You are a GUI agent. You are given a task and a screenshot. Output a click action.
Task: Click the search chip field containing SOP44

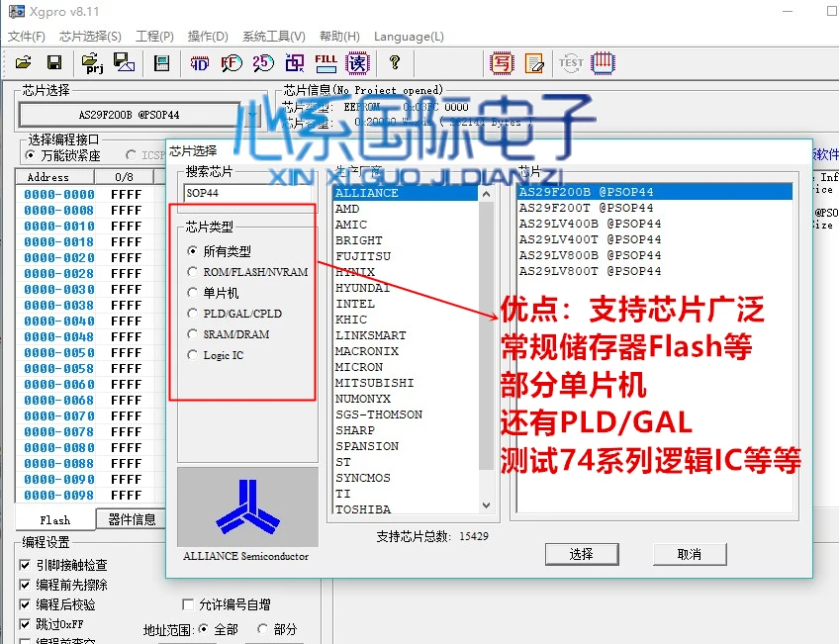click(248, 193)
